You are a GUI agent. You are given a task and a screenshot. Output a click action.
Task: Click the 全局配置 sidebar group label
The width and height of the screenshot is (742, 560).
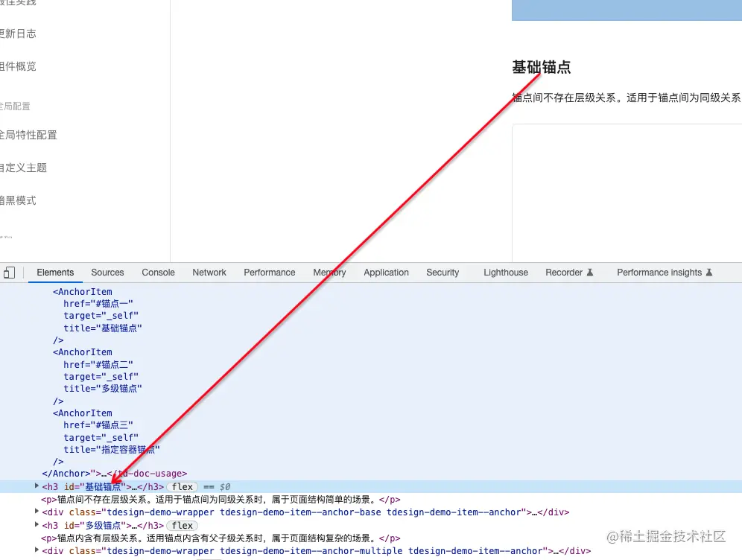[15, 106]
